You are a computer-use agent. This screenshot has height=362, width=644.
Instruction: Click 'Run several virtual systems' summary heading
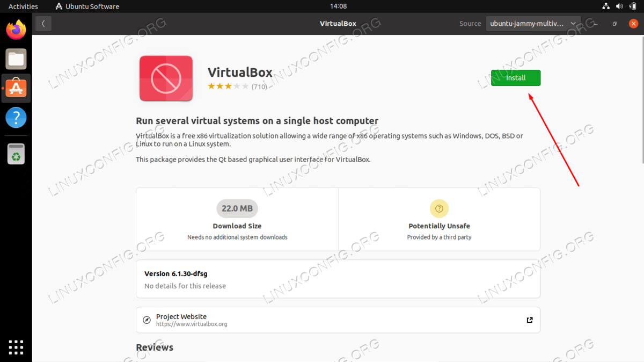click(x=257, y=121)
